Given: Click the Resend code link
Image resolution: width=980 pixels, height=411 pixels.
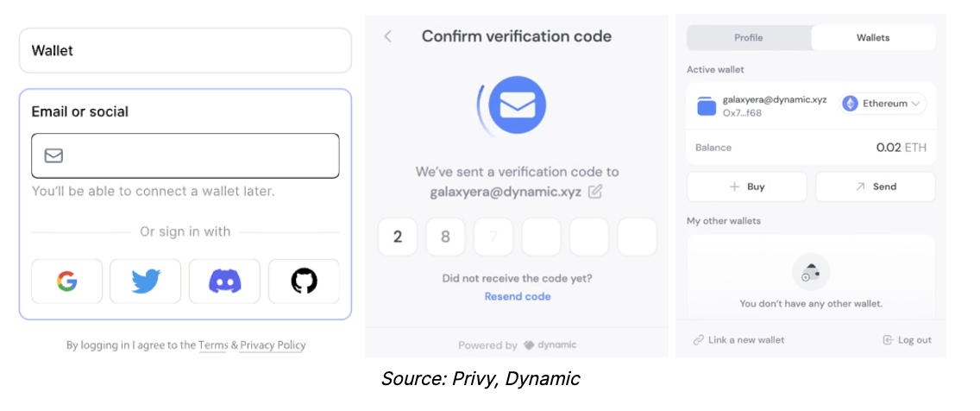Looking at the screenshot, I should point(518,296).
